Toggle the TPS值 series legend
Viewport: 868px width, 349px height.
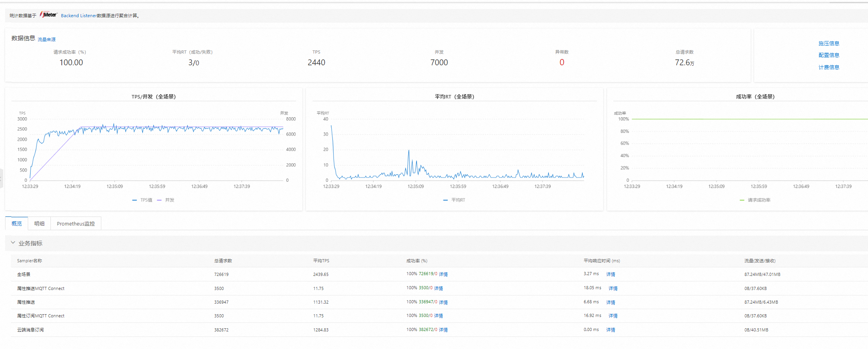(142, 200)
